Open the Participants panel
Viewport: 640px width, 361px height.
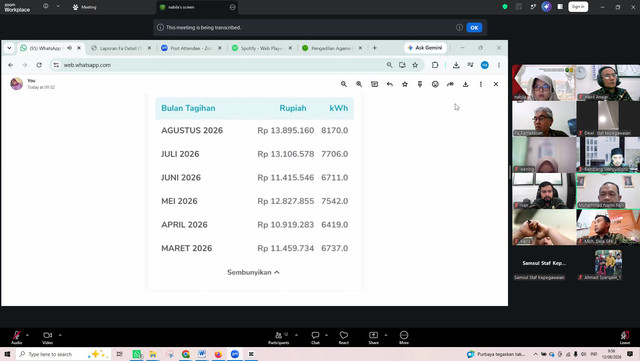(x=279, y=337)
